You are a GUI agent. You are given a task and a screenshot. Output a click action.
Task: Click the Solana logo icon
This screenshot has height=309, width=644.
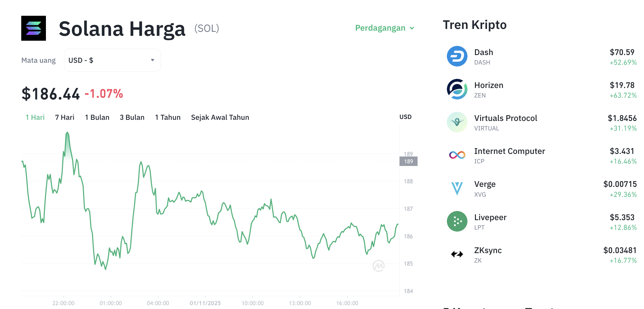point(33,28)
